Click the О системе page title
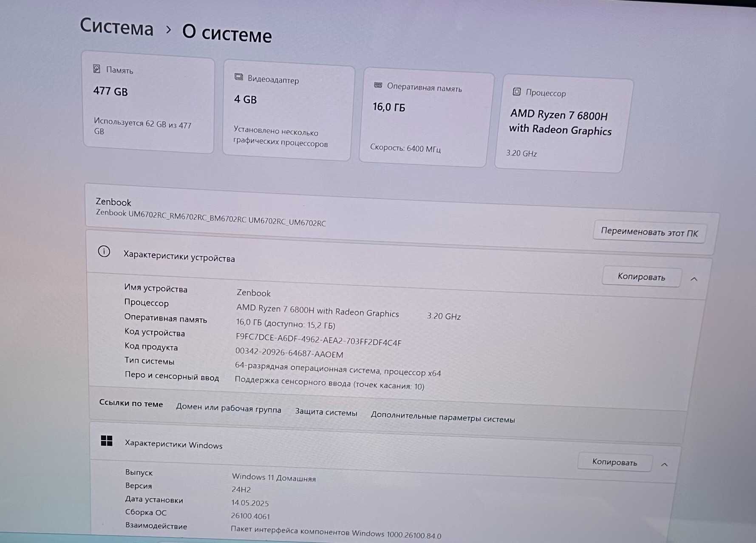Screen dimensions: 756x543 [x=227, y=33]
